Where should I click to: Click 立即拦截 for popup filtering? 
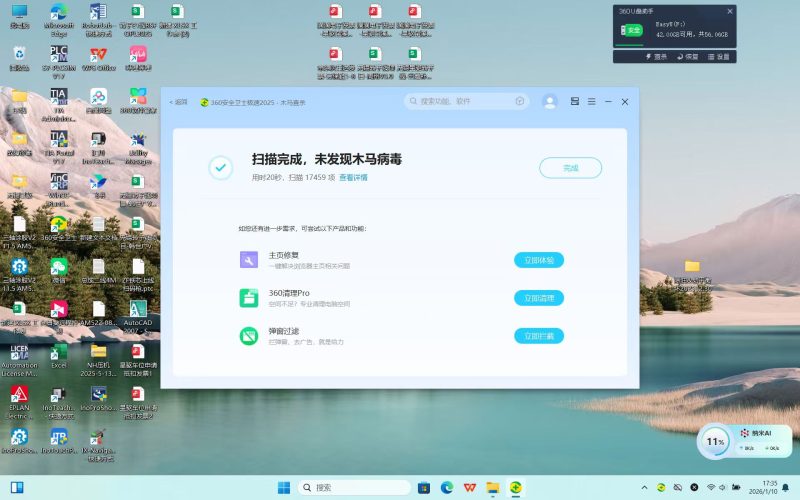click(539, 336)
